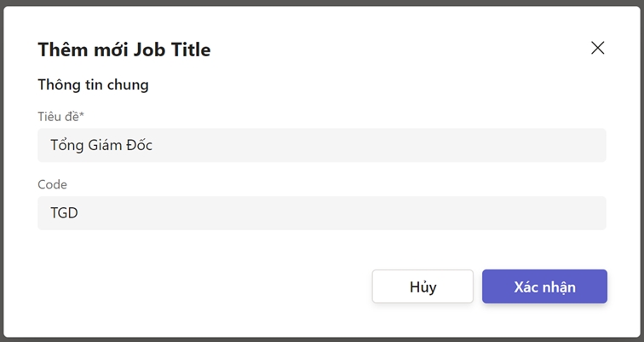Focus the Tiêu đề input field

322,145
